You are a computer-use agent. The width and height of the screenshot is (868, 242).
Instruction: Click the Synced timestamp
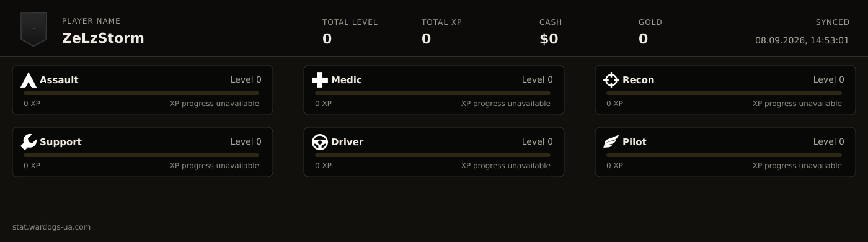(802, 40)
